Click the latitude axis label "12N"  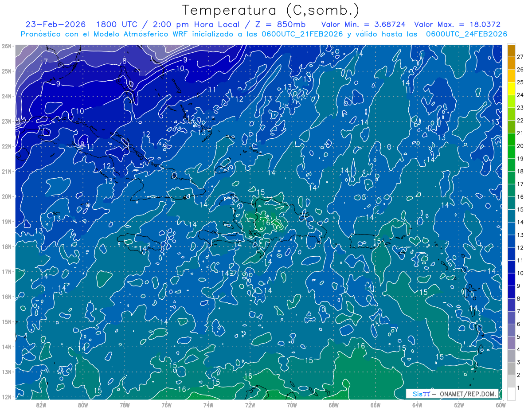(x=7, y=397)
